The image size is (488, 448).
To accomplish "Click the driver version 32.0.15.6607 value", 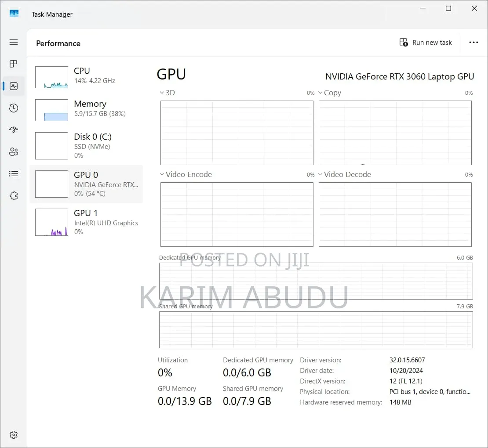I will click(x=407, y=360).
